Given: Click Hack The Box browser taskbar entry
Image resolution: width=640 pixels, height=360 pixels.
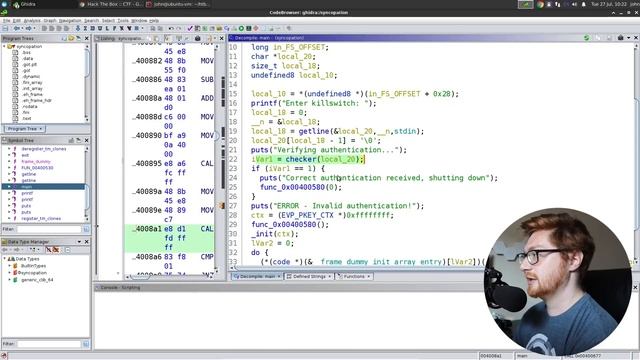Looking at the screenshot, I should pos(111,4).
